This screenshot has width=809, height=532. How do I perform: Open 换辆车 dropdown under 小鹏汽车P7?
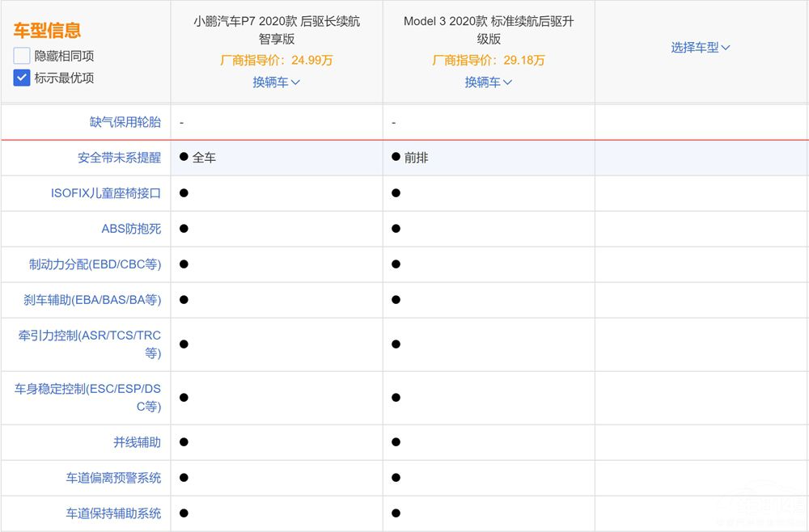[x=277, y=82]
